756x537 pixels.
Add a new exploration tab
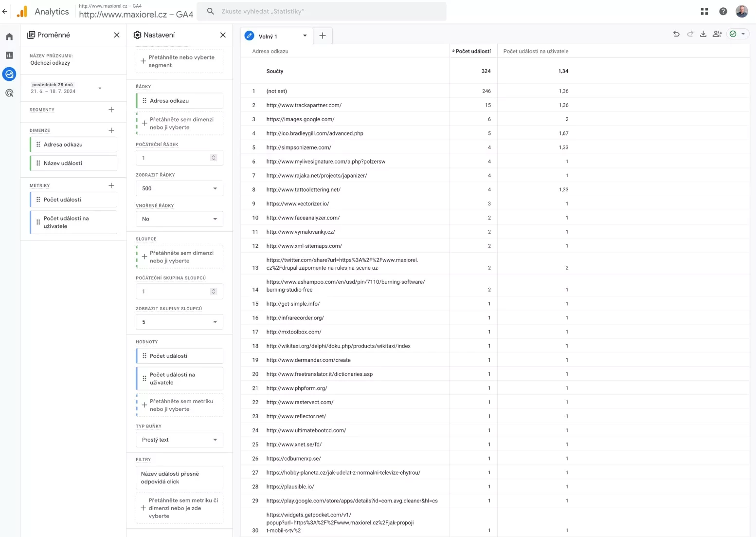click(323, 36)
